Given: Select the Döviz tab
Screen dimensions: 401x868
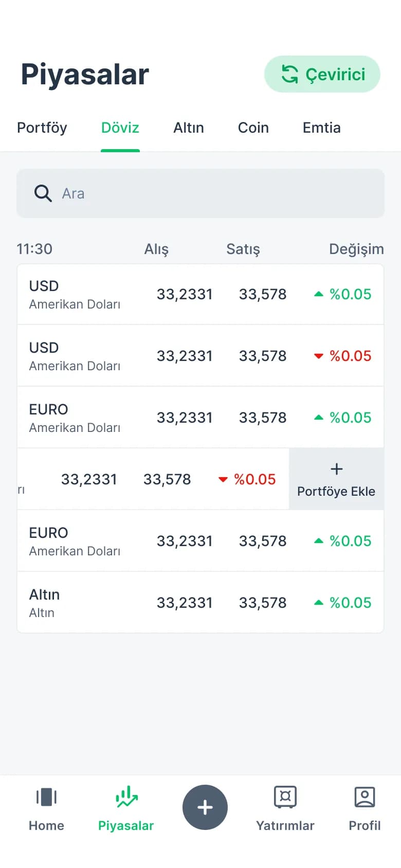Looking at the screenshot, I should coord(120,128).
